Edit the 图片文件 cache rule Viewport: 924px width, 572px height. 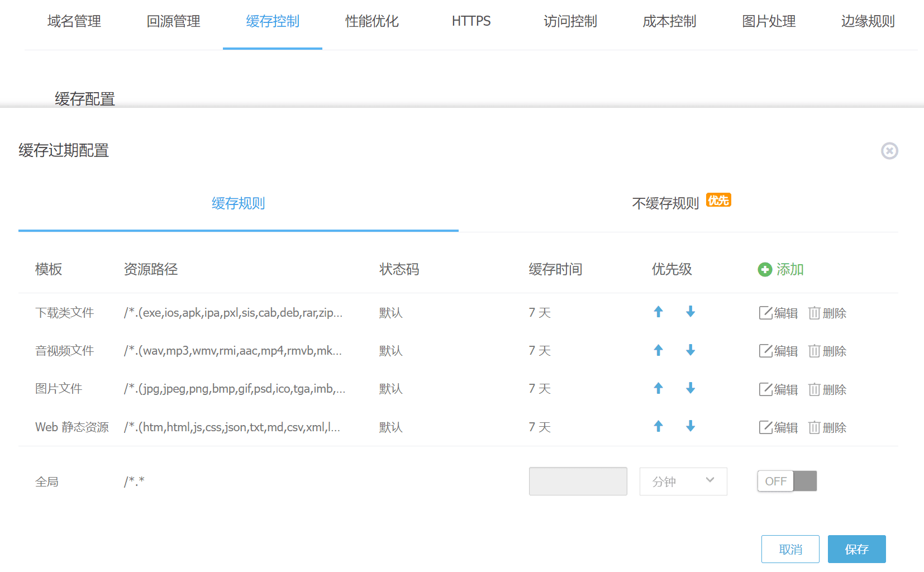tap(778, 389)
